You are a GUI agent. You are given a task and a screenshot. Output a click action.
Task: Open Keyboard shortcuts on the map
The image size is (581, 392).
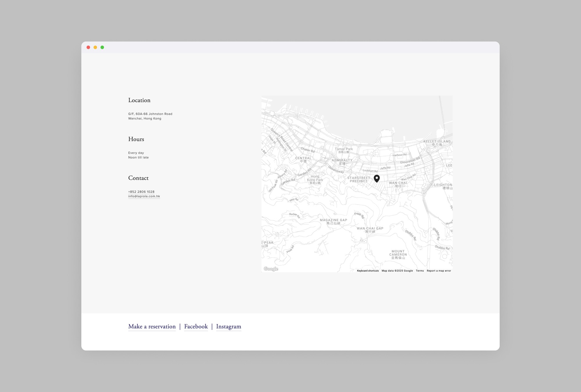(x=368, y=271)
